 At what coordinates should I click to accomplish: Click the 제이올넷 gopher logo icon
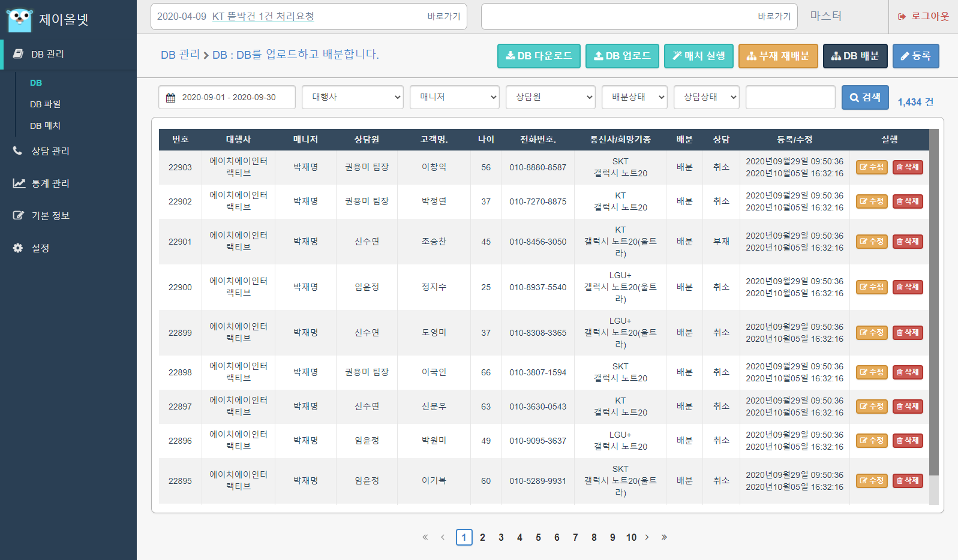tap(19, 20)
